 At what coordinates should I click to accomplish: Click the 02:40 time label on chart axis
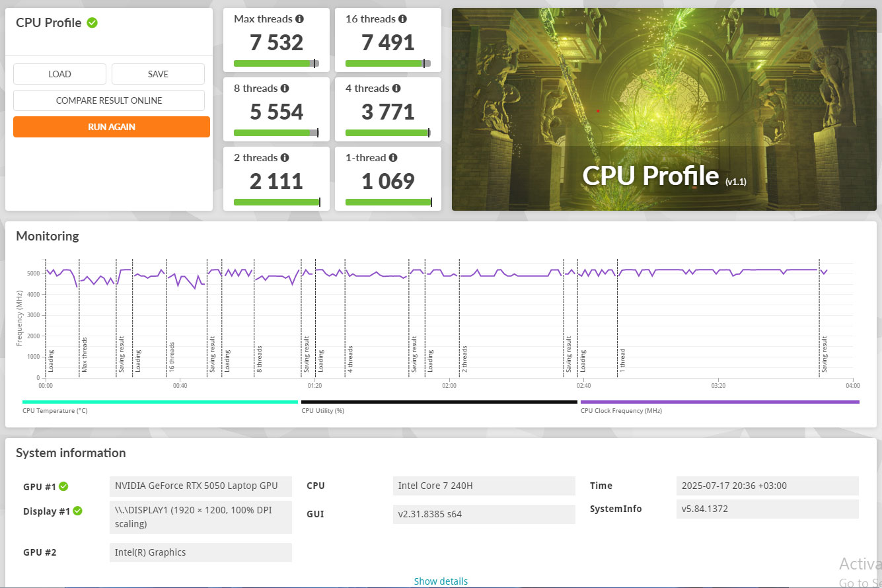[x=583, y=385]
